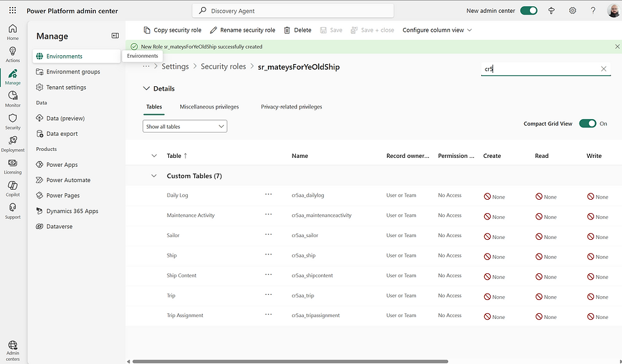Open Actions in the left rail
The width and height of the screenshot is (622, 364).
pyautogui.click(x=13, y=55)
